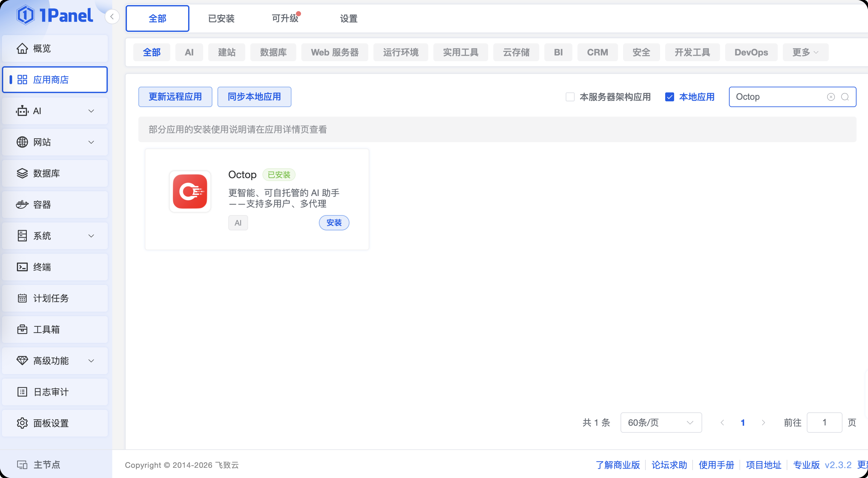Switch to the 已安装 tab

pos(221,18)
